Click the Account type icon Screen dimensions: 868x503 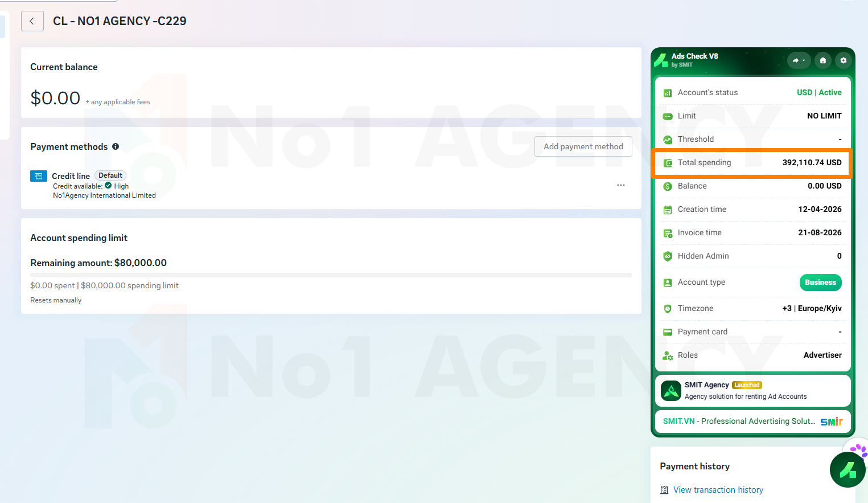coord(668,283)
